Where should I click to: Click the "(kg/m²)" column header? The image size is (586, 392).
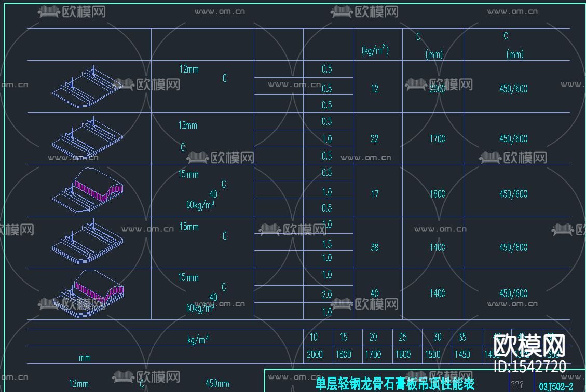point(375,50)
